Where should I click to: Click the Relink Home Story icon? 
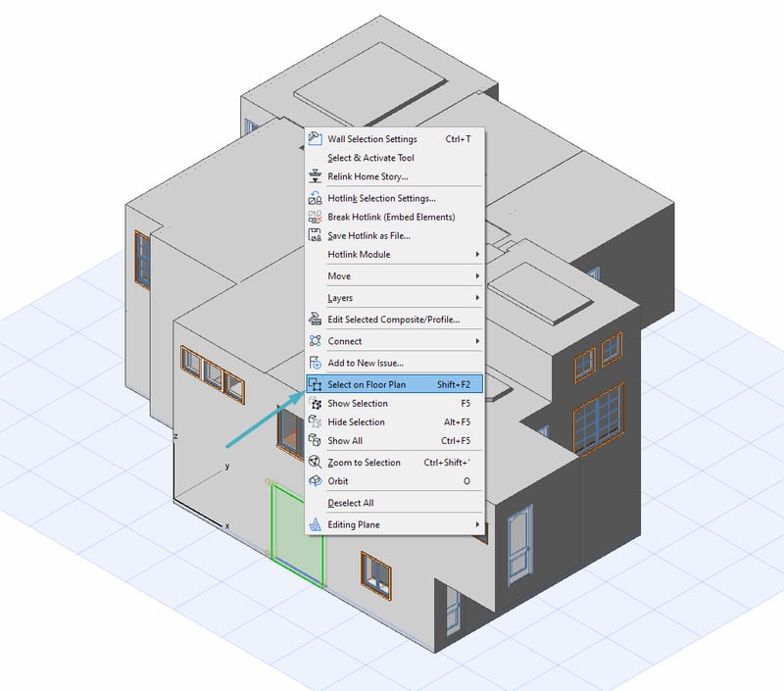tap(315, 176)
